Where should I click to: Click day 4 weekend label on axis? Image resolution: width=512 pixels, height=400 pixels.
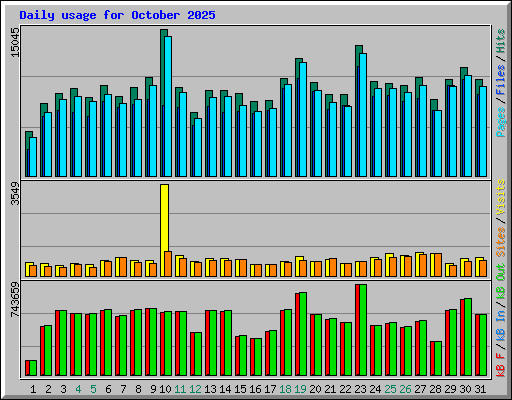pos(78,389)
